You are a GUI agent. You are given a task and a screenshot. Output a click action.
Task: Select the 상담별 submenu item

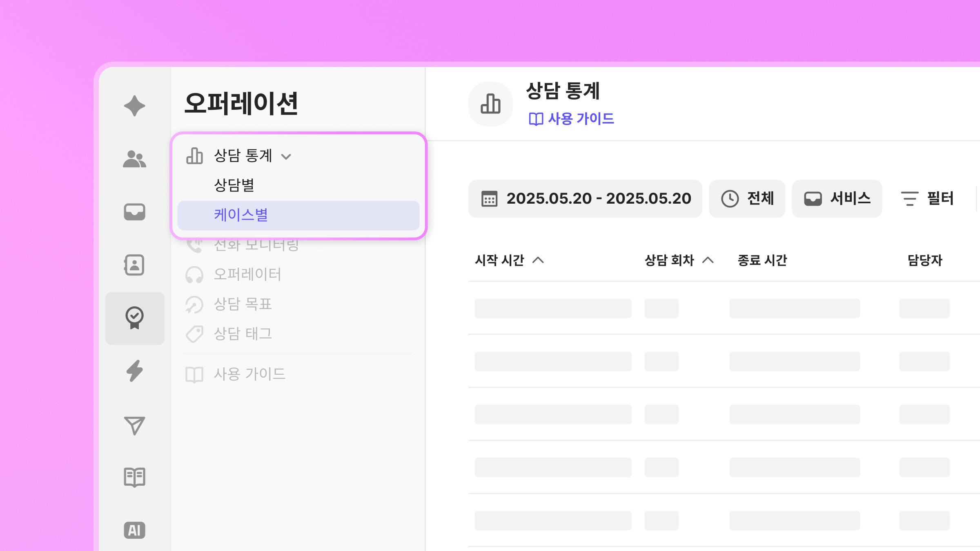[x=234, y=185]
